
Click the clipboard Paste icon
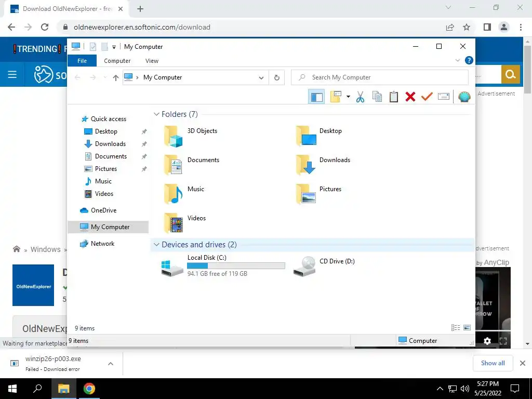(x=394, y=97)
